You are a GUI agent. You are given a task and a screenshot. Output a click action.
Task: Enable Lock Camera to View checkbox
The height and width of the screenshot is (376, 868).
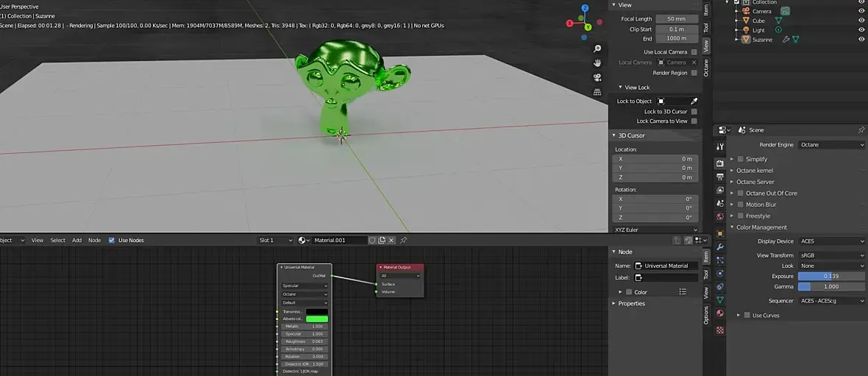pos(694,121)
